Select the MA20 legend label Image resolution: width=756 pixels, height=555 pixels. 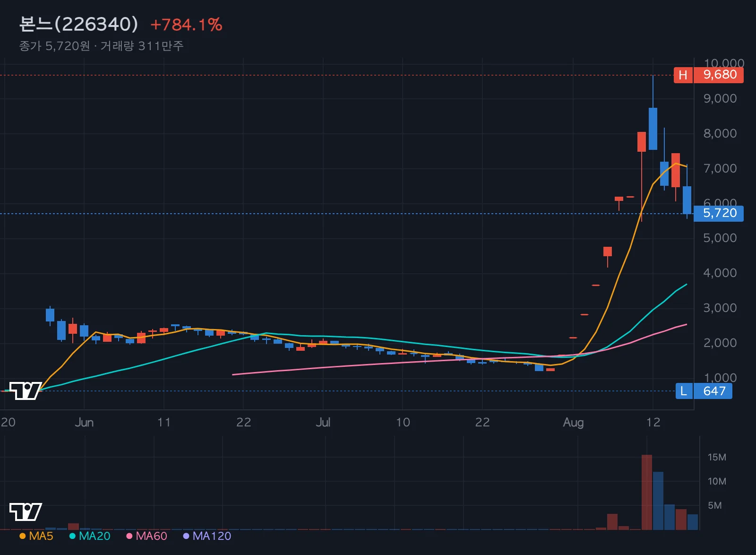[x=94, y=536]
